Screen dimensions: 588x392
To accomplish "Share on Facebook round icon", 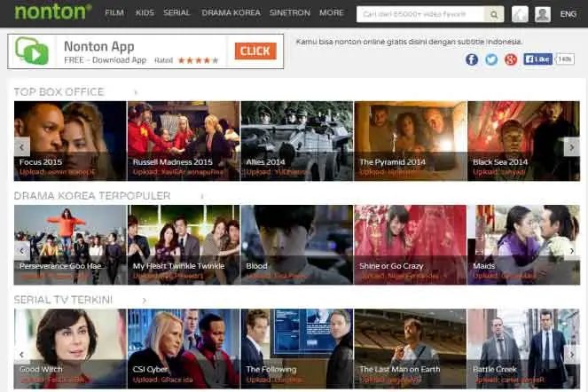I will (472, 59).
